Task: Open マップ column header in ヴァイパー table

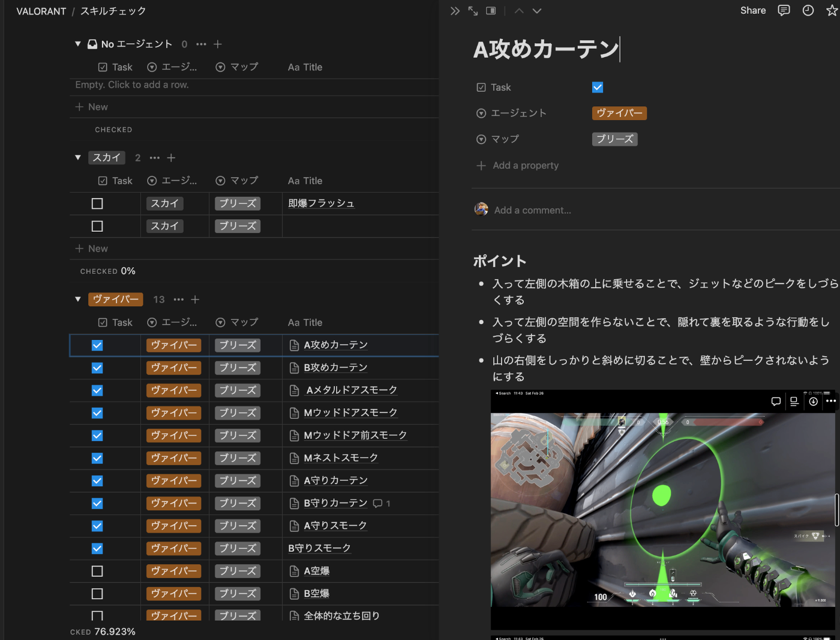Action: pyautogui.click(x=237, y=323)
